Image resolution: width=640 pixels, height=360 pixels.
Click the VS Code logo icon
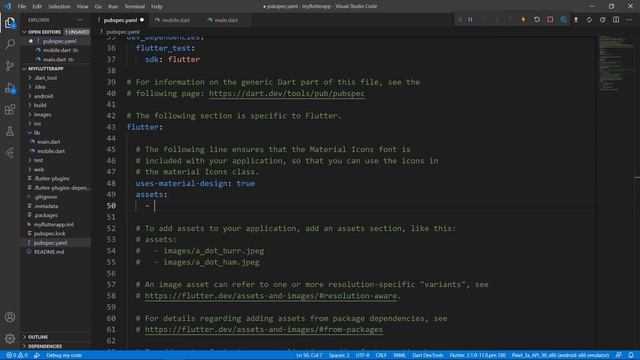pos(7,6)
